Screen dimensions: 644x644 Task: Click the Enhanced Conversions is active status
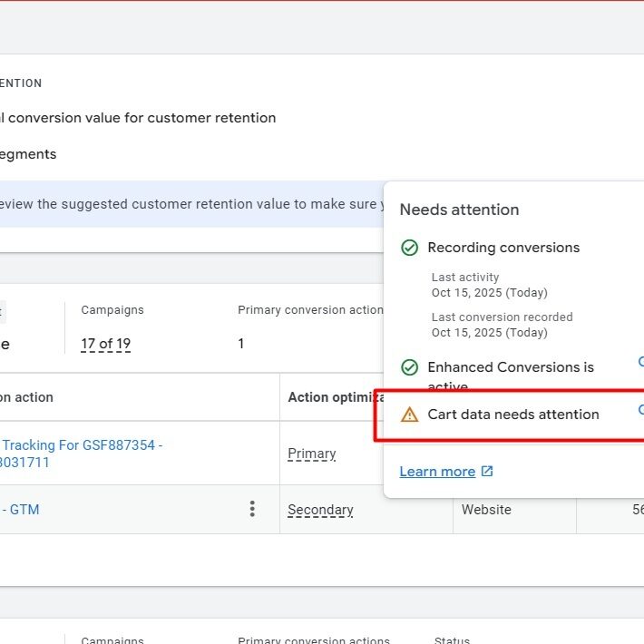511,367
